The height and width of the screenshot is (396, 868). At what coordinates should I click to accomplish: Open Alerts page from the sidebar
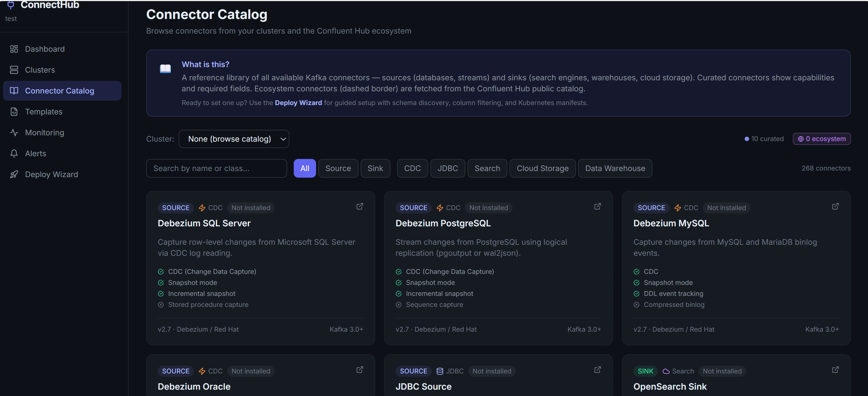coord(62,153)
